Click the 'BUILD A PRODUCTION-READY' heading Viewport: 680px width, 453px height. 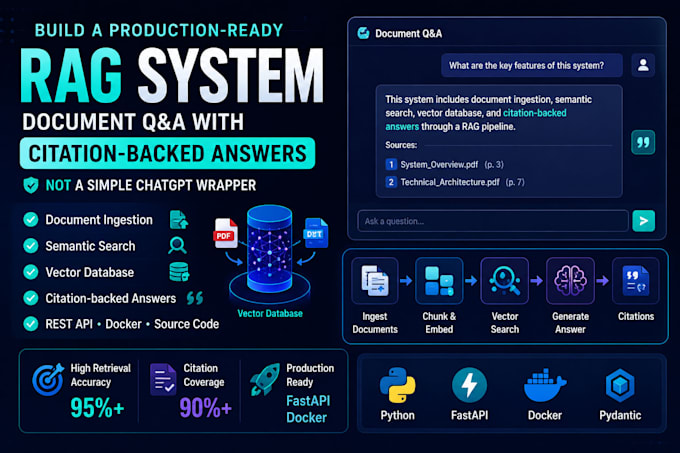159,30
